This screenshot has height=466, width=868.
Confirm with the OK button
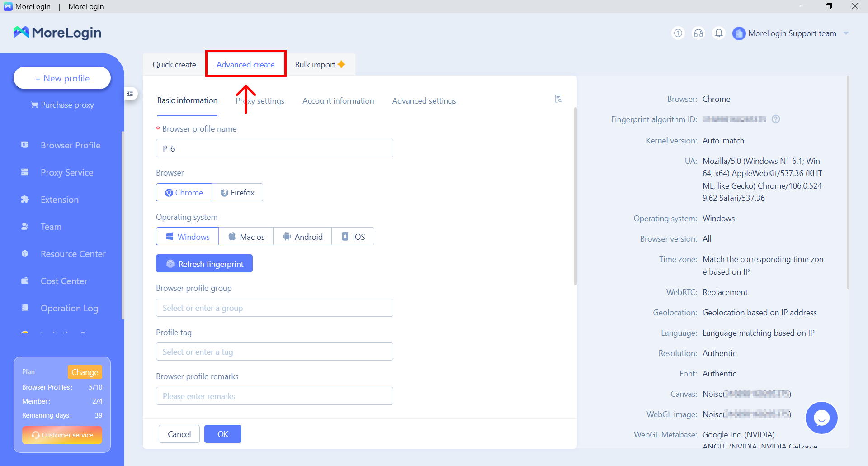(x=223, y=434)
